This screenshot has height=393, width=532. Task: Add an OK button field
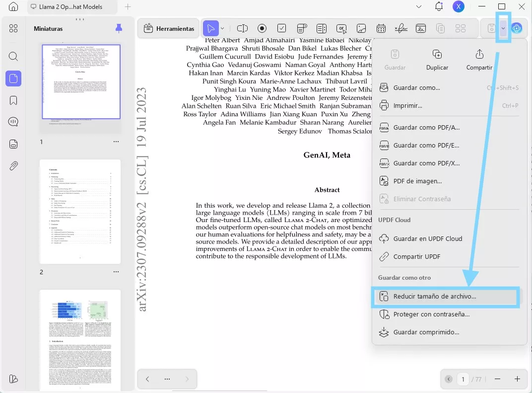(341, 29)
